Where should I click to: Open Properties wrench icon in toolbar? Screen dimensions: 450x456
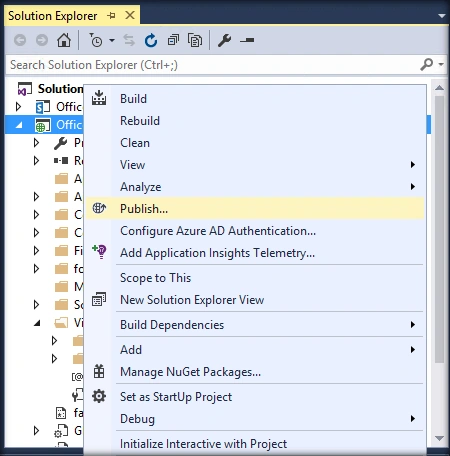tap(224, 40)
